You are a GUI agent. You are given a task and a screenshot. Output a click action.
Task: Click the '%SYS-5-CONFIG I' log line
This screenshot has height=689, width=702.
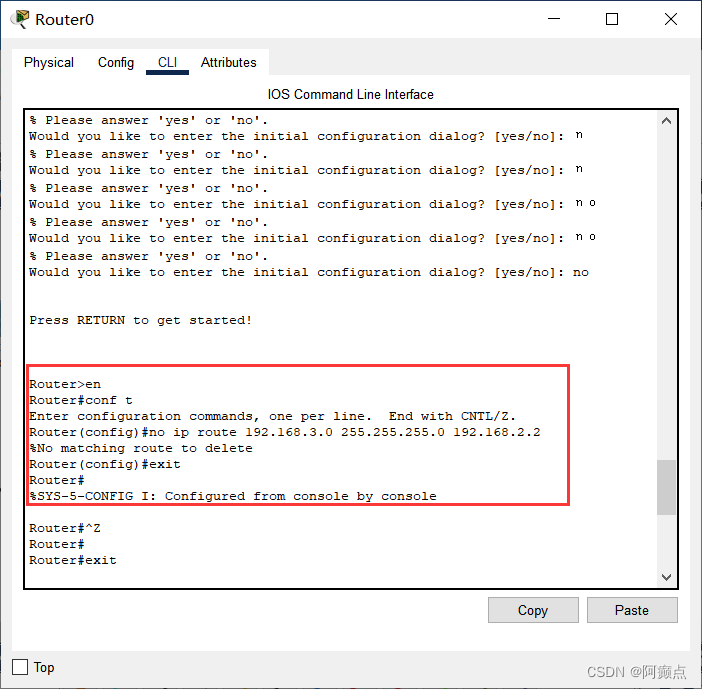pos(233,496)
